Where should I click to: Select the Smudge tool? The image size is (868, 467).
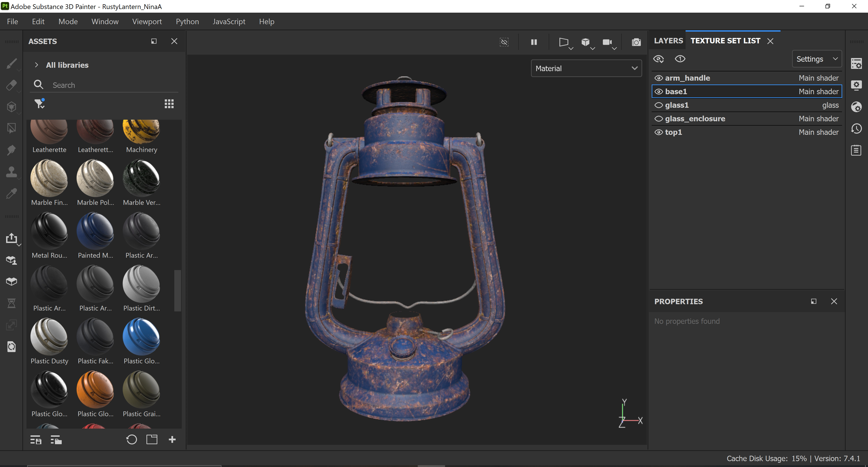12,150
